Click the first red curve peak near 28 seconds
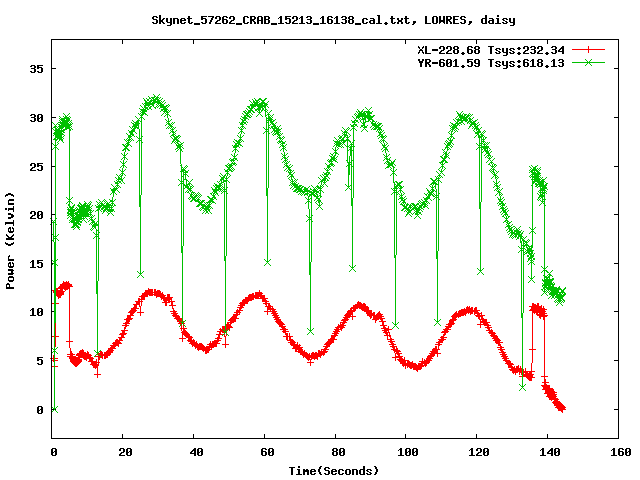This screenshot has height=480, width=640. click(152, 292)
